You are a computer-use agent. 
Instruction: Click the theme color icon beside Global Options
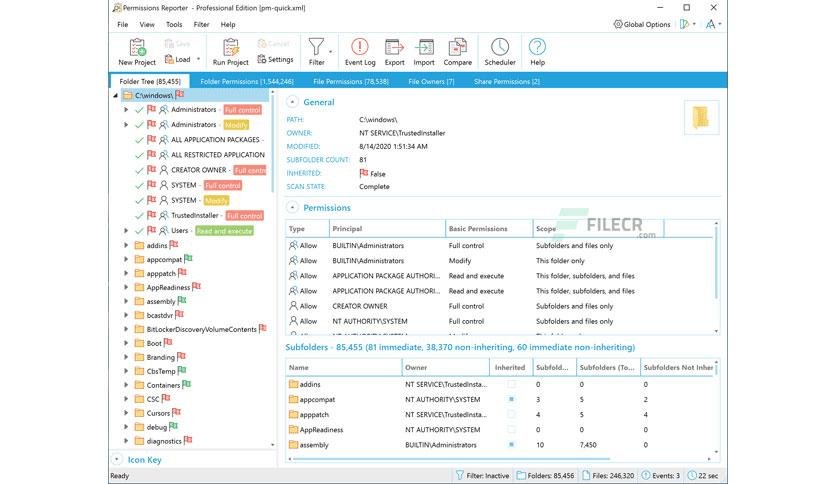click(x=685, y=24)
